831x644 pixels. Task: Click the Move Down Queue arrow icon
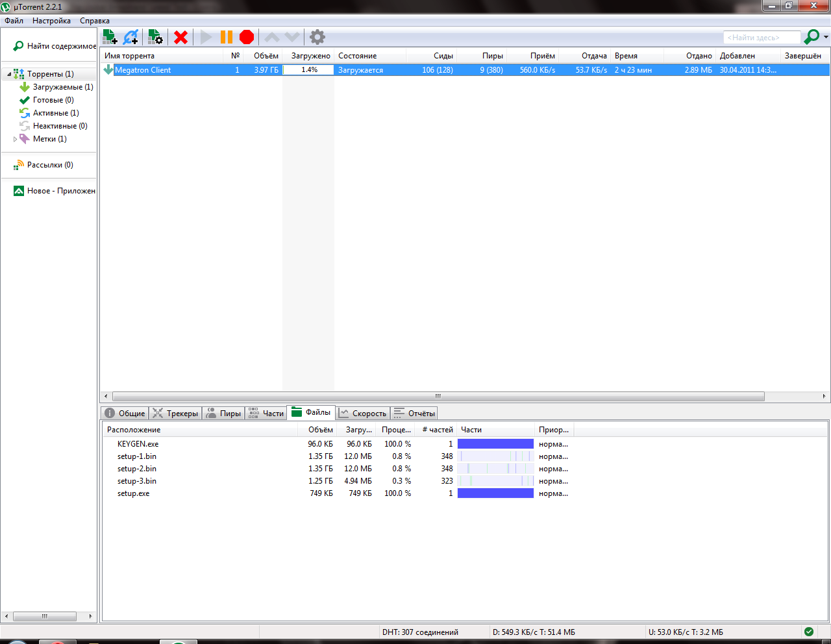(x=292, y=37)
